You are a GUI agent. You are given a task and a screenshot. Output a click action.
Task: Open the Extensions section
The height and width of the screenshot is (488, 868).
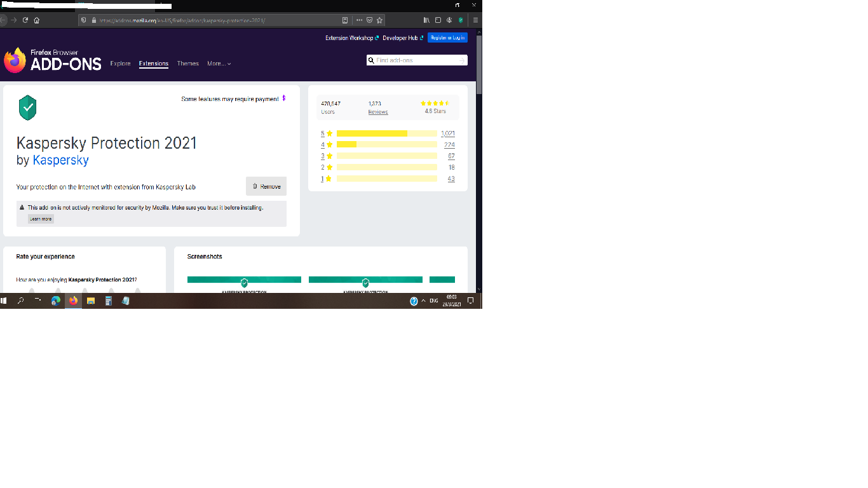pos(154,64)
